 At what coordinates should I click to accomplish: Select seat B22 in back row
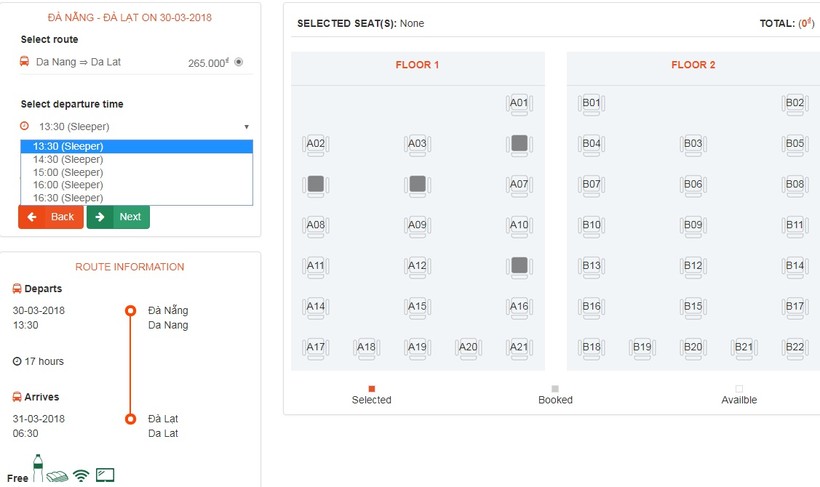[x=794, y=348]
